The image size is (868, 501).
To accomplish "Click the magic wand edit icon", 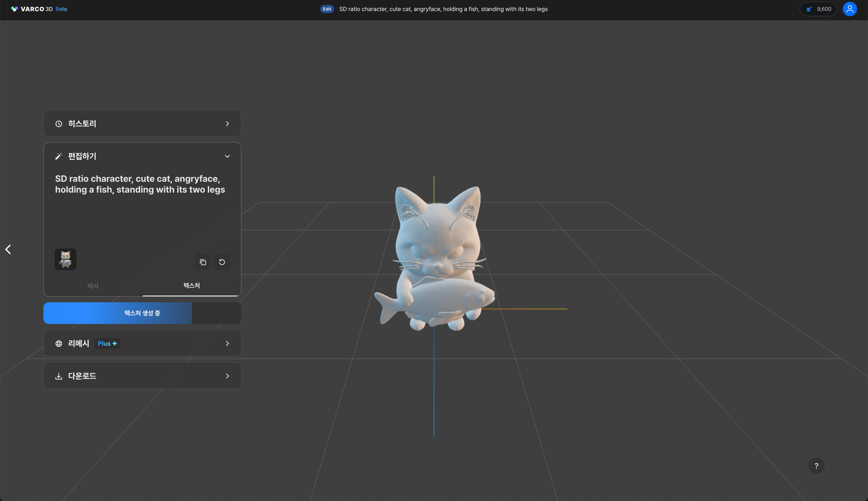I will [59, 156].
